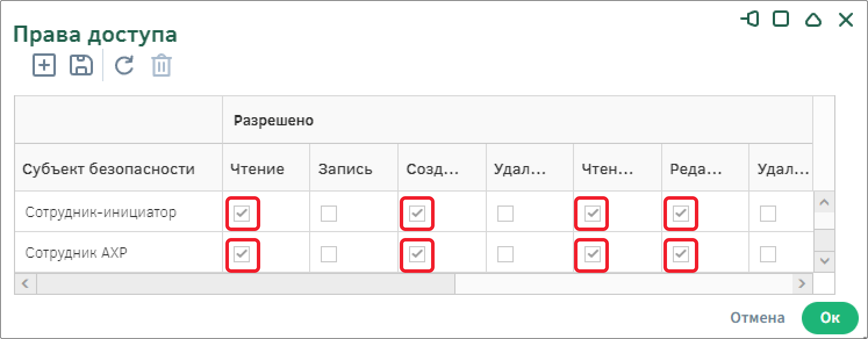
Task: Enable Запись checkbox for Сотрудник АХР
Action: coord(329,254)
